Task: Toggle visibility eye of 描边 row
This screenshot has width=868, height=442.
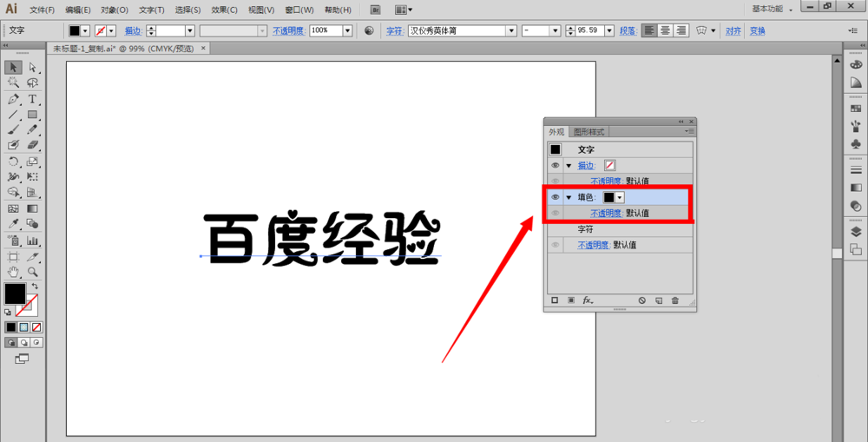Action: pos(556,165)
